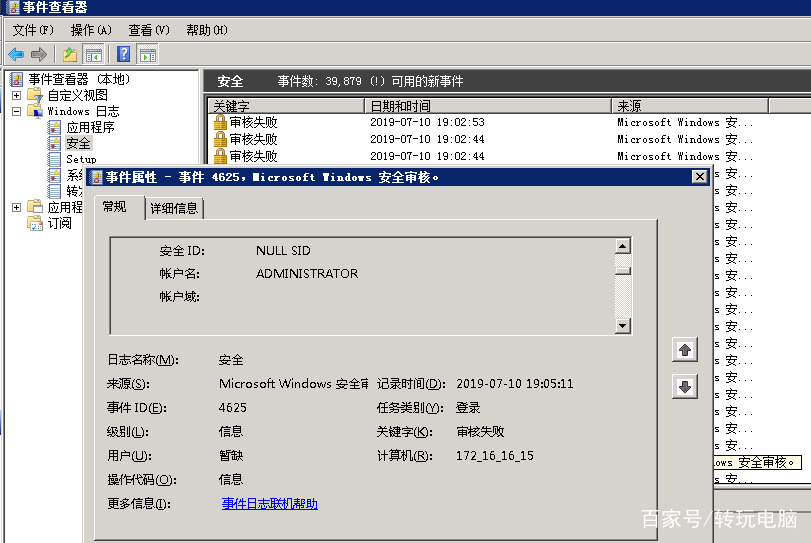Click the Event Properties dialog title icon

tap(96, 177)
